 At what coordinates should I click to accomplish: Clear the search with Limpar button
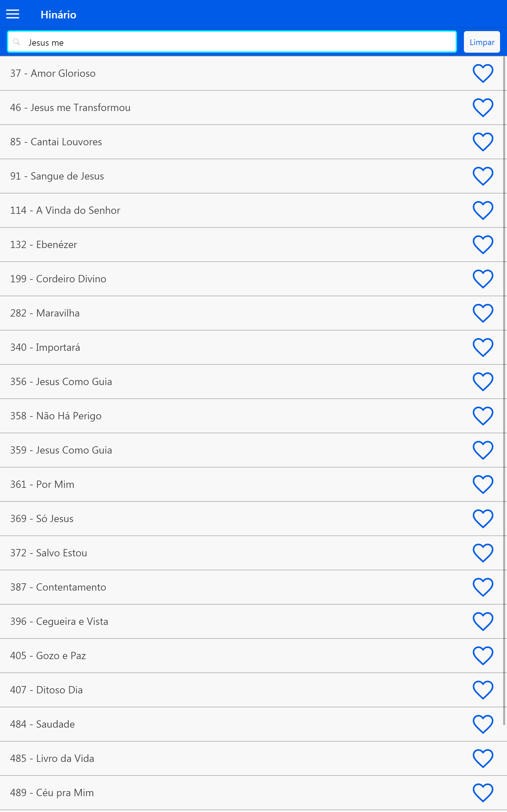point(482,42)
